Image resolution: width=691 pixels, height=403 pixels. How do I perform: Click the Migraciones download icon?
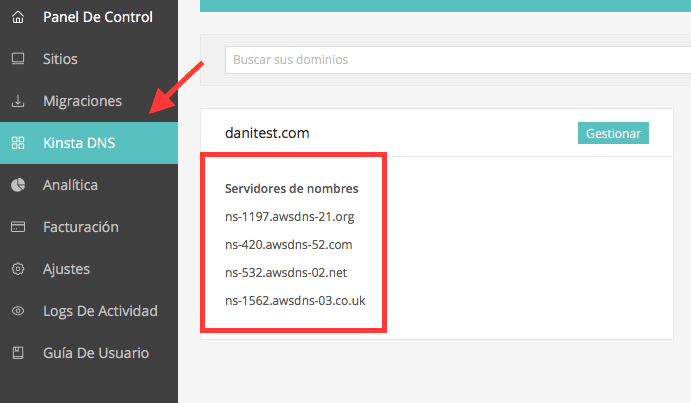click(x=18, y=101)
